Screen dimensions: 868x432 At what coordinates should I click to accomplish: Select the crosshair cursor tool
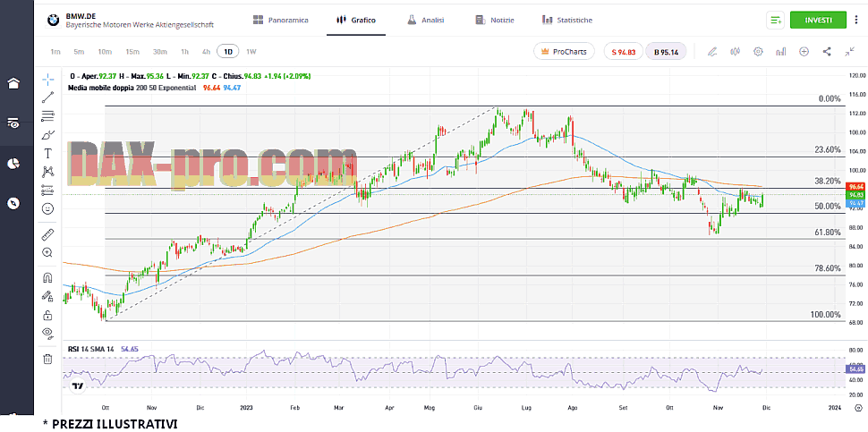tap(48, 79)
